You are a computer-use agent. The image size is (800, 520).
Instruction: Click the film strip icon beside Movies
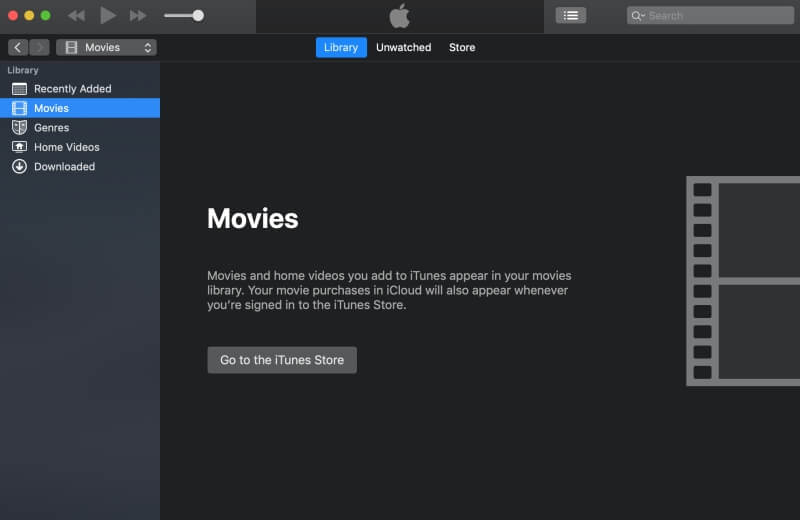19,108
